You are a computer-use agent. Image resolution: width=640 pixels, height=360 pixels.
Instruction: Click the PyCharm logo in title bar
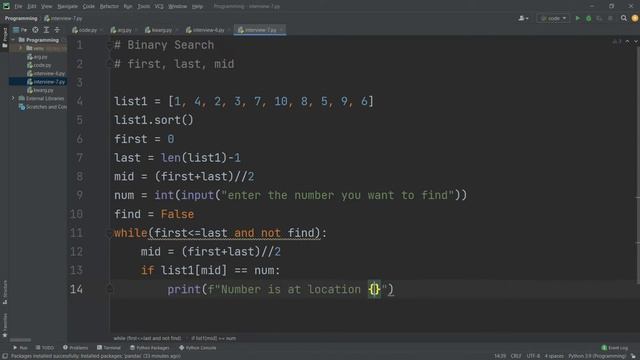[6, 6]
